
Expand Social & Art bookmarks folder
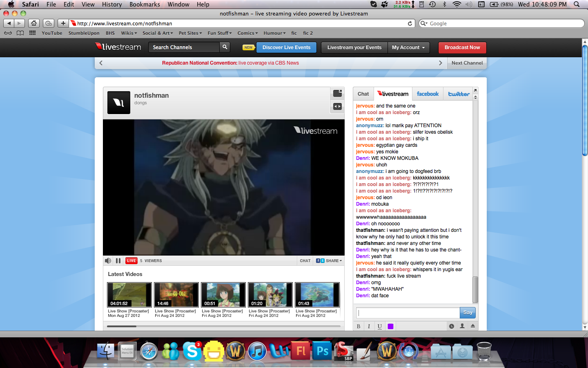[x=158, y=33]
